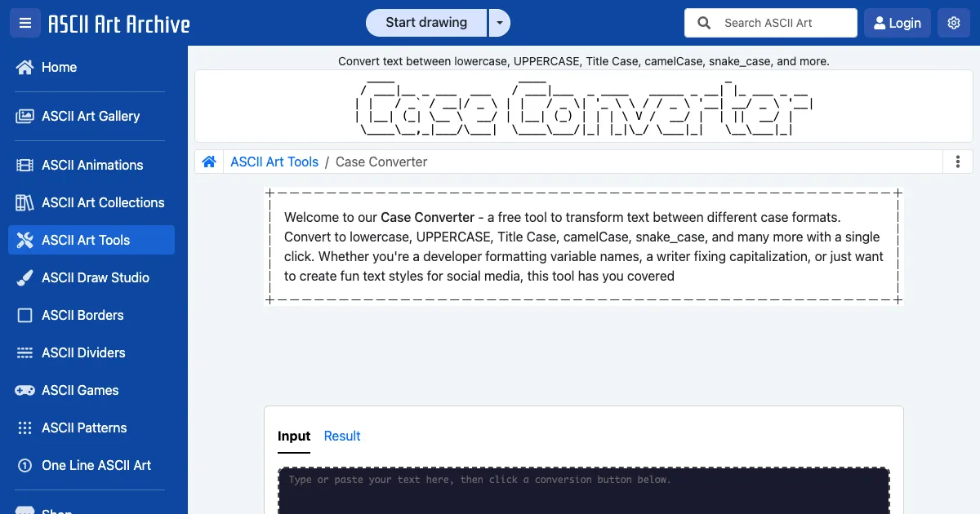Image resolution: width=980 pixels, height=514 pixels.
Task: Open the Start drawing dropdown arrow
Action: pos(499,23)
